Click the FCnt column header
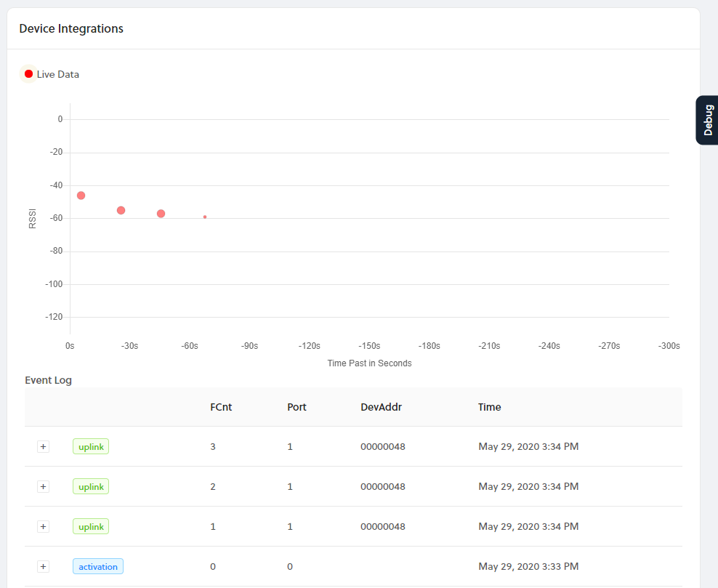 click(221, 407)
